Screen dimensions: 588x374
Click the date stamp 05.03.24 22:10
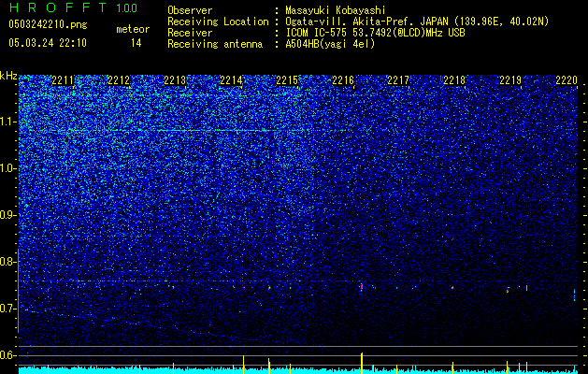48,43
